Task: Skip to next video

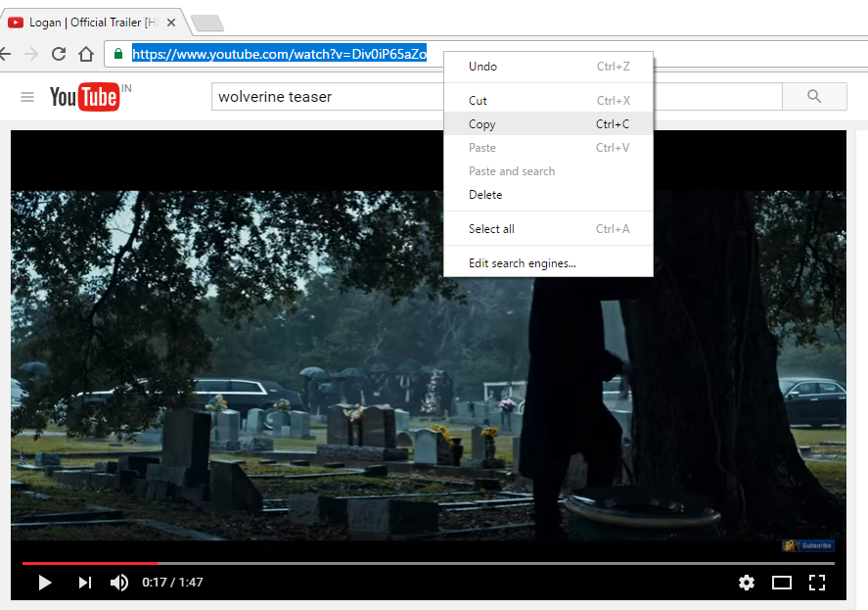Action: click(85, 583)
